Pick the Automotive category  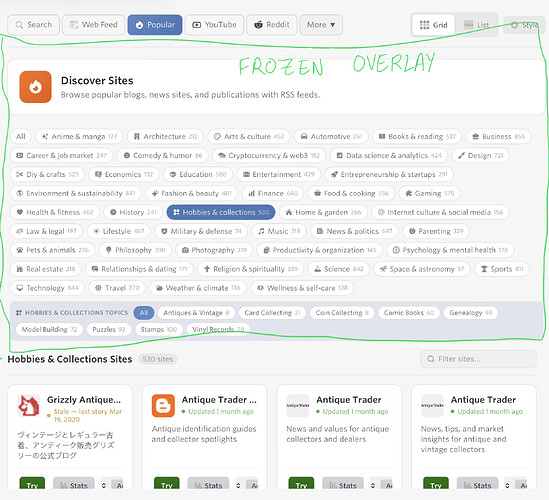click(331, 137)
